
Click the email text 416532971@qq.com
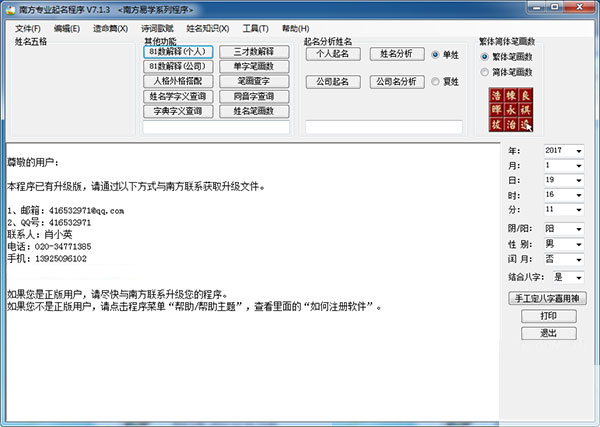point(86,210)
